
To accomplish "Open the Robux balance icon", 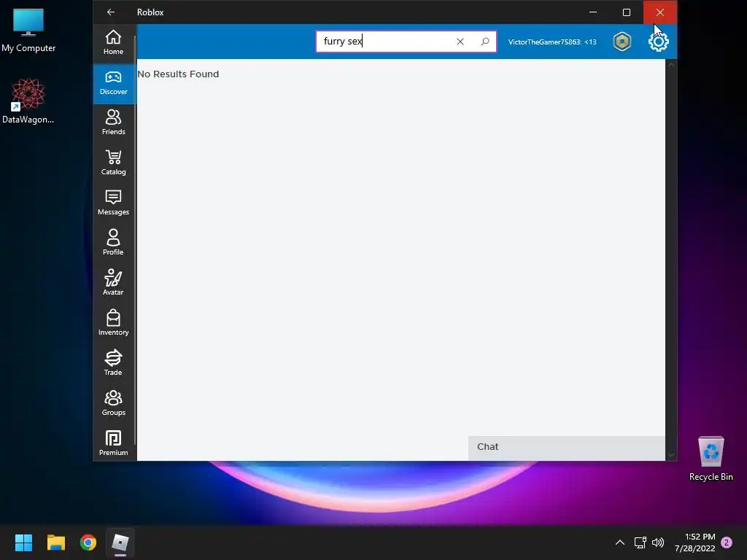I will [x=622, y=42].
